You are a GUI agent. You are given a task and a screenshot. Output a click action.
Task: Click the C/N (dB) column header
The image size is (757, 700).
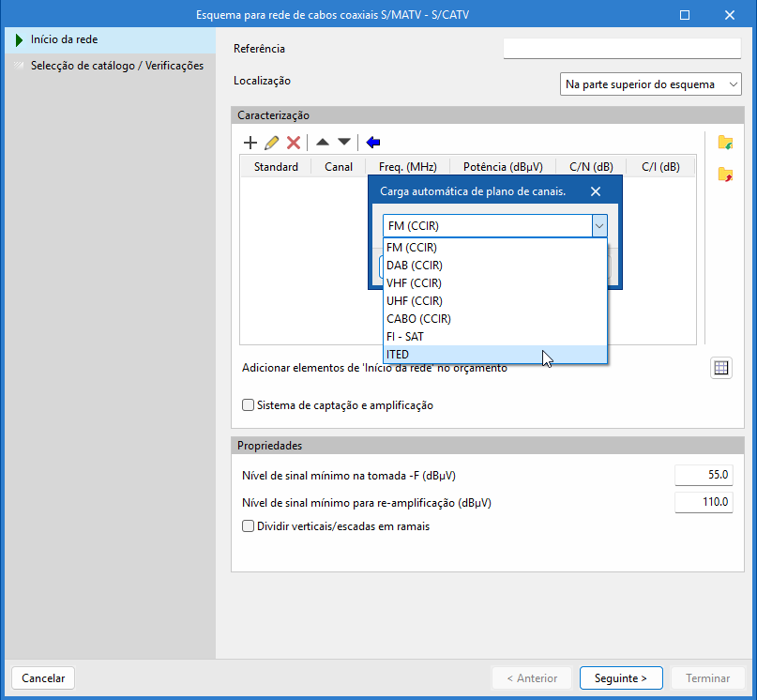pos(591,167)
